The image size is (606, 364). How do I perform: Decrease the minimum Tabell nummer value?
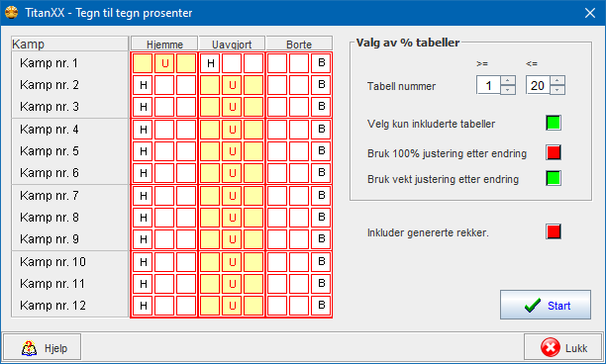click(x=508, y=90)
